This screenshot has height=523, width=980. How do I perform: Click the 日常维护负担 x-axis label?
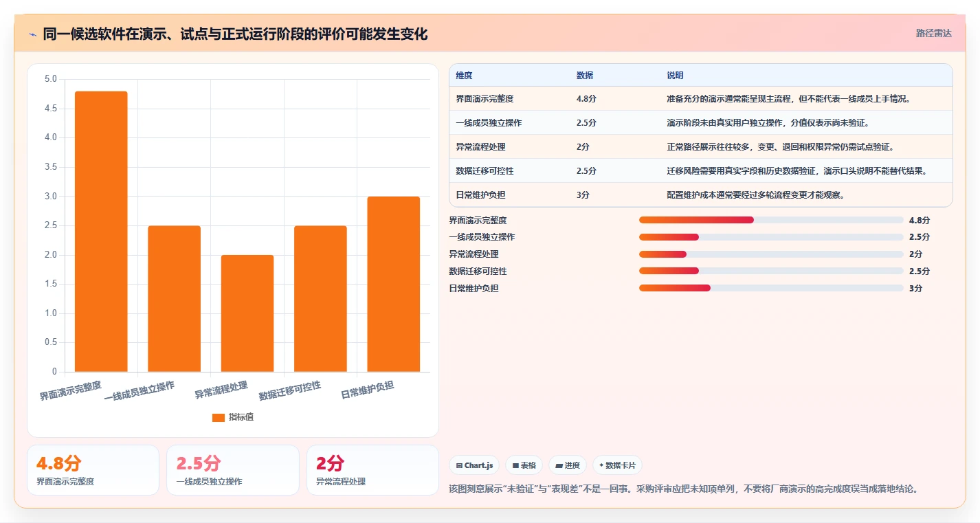(368, 390)
